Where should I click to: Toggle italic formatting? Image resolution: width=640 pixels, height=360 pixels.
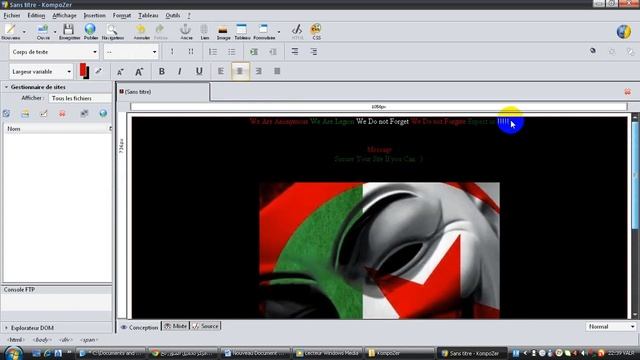180,71
